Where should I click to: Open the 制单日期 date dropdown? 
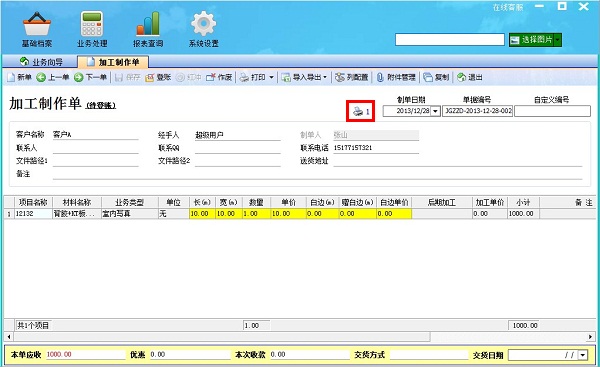(x=435, y=111)
